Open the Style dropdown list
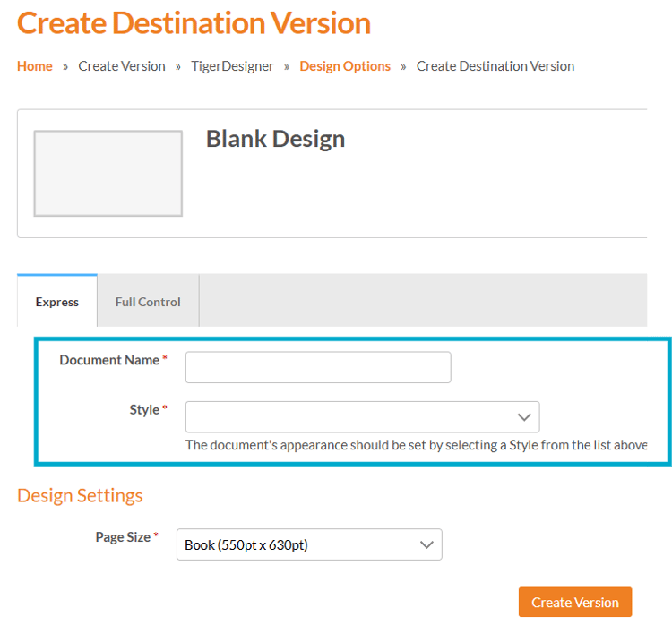This screenshot has width=672, height=625. 349,417
